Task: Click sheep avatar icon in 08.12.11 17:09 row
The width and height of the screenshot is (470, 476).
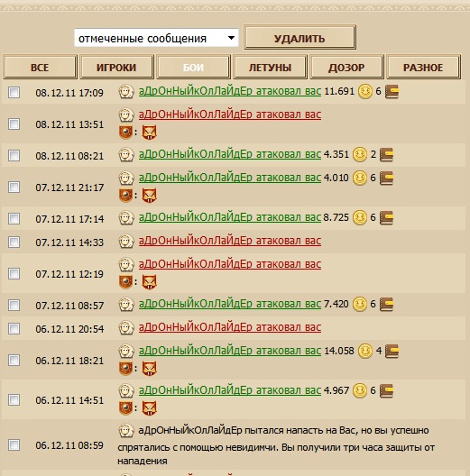Action: (126, 91)
